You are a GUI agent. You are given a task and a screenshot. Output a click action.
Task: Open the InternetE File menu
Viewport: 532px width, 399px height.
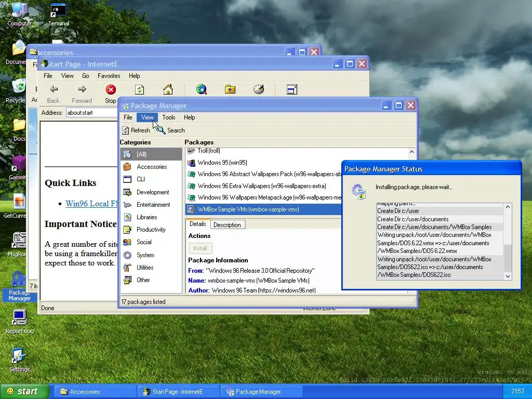point(48,76)
